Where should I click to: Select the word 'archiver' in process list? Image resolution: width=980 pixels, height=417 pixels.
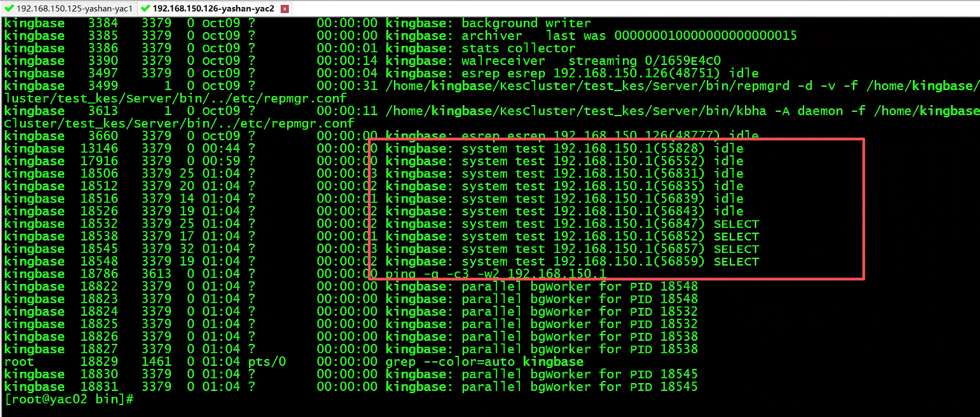coord(492,35)
